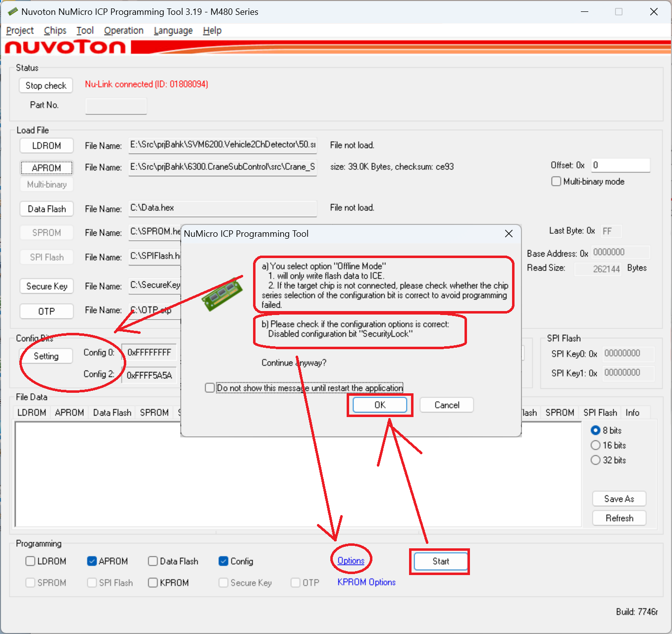Screen dimensions: 672x634
Task: Click the circuit board icon in the dialog
Action: click(x=223, y=294)
